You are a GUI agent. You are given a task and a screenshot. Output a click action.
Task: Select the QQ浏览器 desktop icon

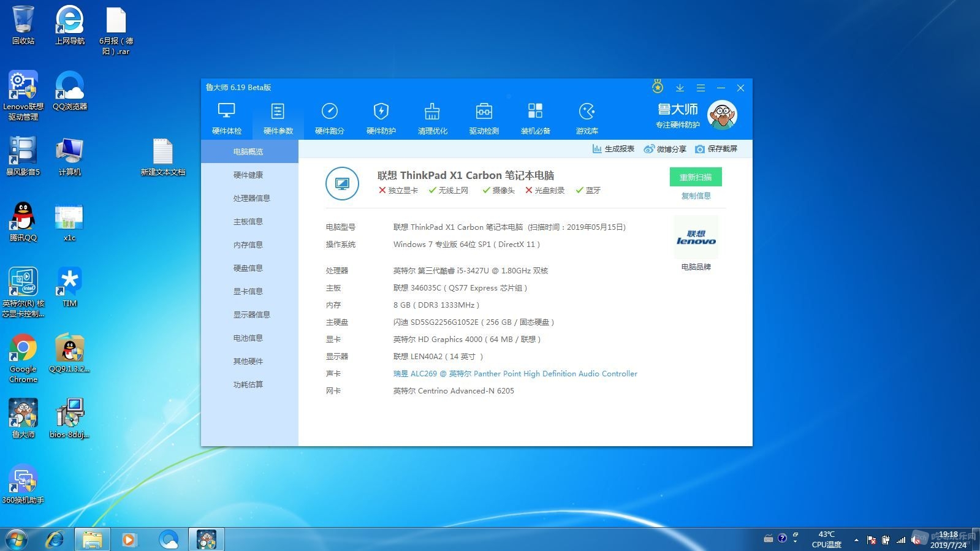point(70,91)
